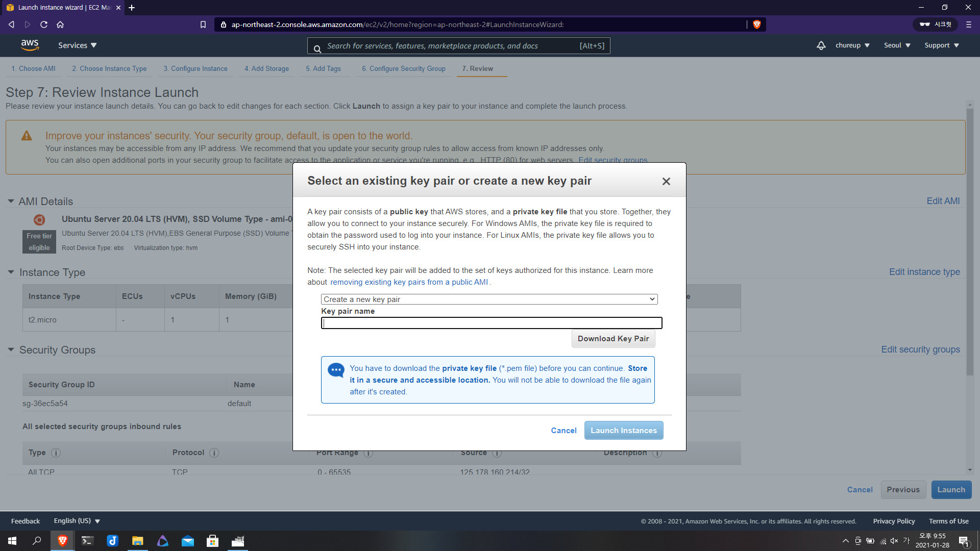
Task: Open the notifications bell icon
Action: click(x=821, y=45)
